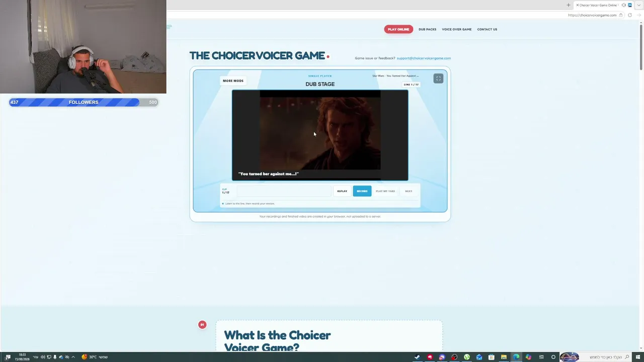Open the DUB PACKS menu item
The image size is (644, 362).
click(427, 29)
